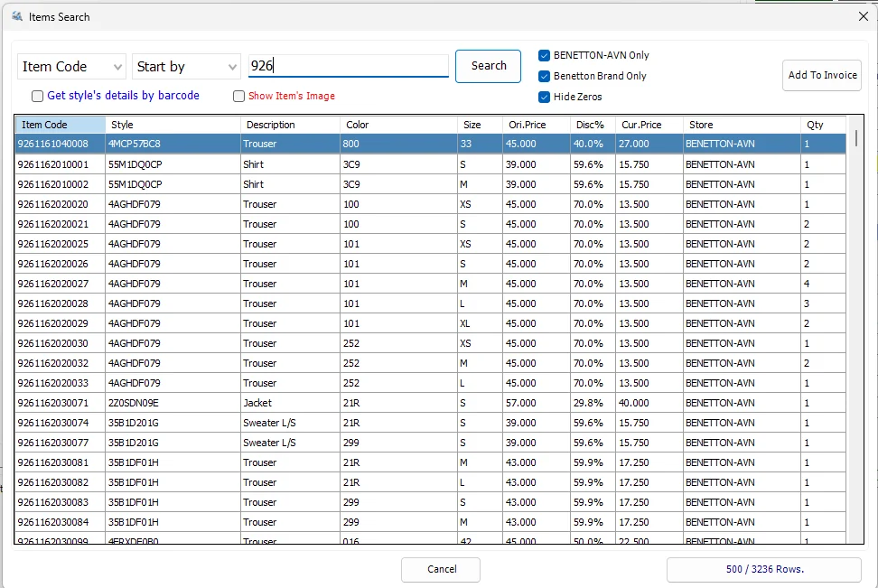Click the 27.000 current price cell

649,144
